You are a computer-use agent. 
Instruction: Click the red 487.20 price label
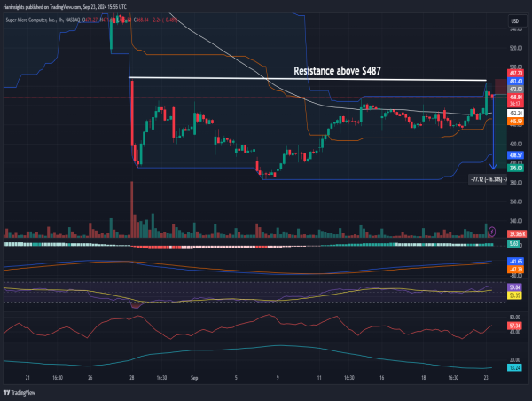tap(515, 73)
